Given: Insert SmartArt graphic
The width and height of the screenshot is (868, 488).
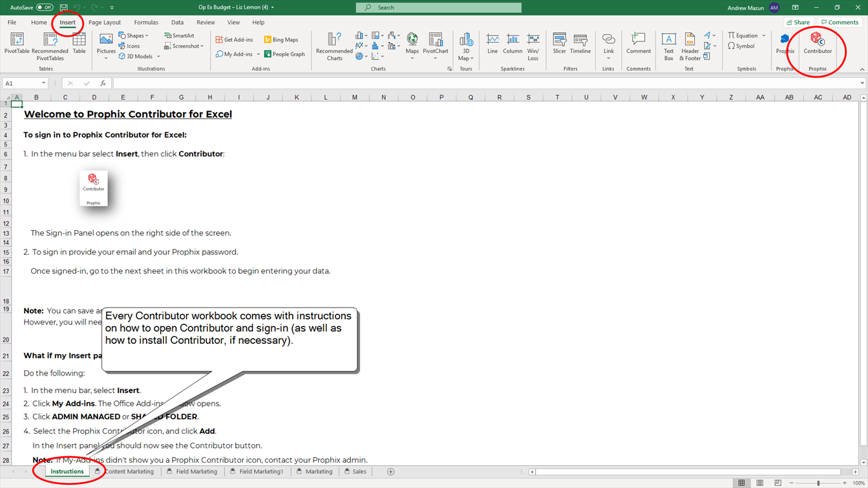Looking at the screenshot, I should click(179, 36).
